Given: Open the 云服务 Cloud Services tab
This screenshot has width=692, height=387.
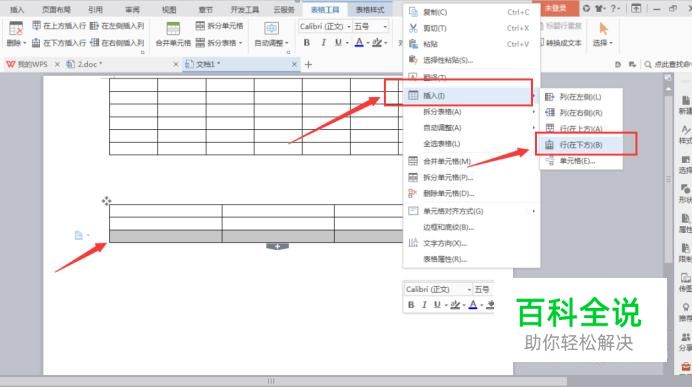Looking at the screenshot, I should 283,9.
